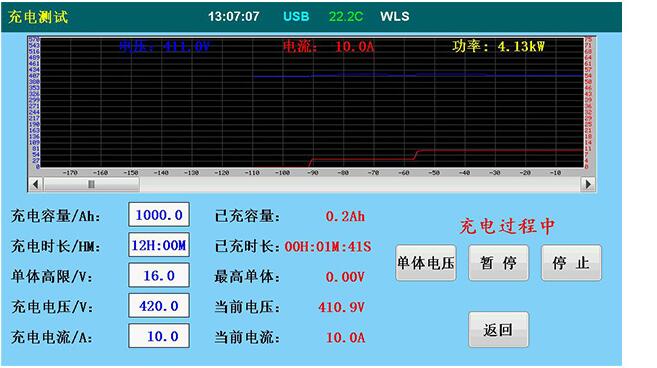Select the 单体高限/V field showing 16.0

pyautogui.click(x=159, y=275)
